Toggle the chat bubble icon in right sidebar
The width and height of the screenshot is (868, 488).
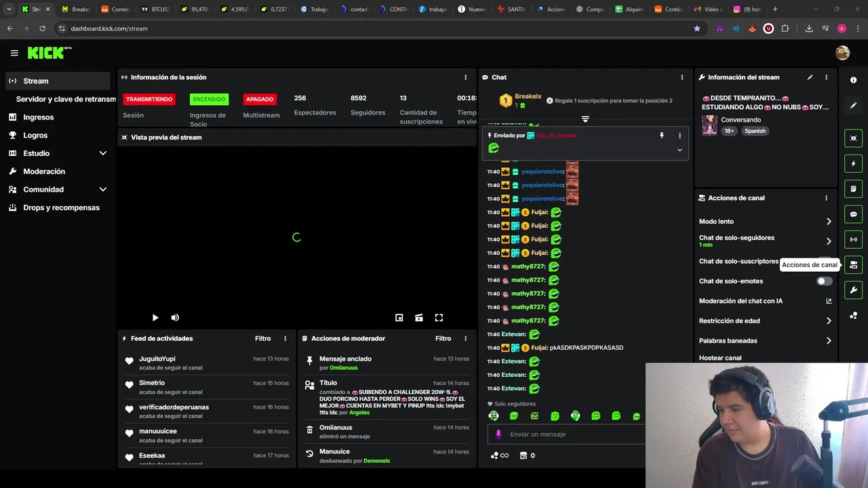pos(853,214)
